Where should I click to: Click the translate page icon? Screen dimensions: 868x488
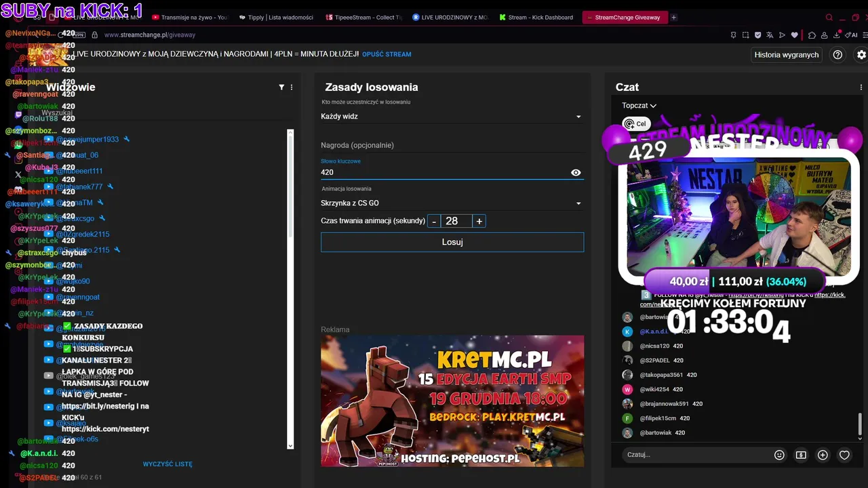[770, 35]
